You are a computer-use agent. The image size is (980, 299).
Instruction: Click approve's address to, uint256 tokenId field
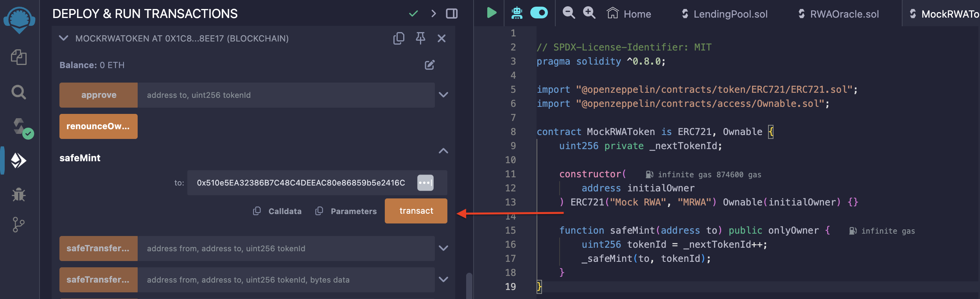tap(286, 95)
